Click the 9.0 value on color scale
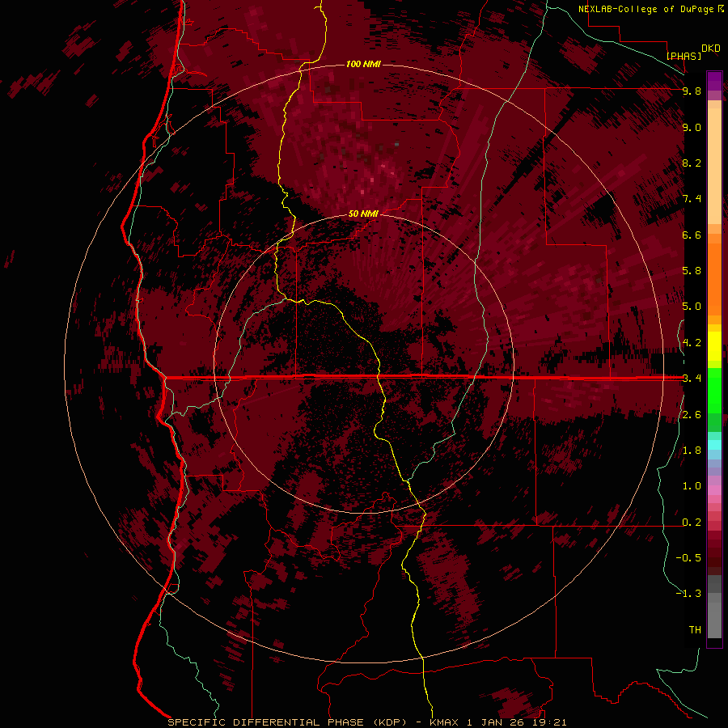The width and height of the screenshot is (728, 728). 692,127
